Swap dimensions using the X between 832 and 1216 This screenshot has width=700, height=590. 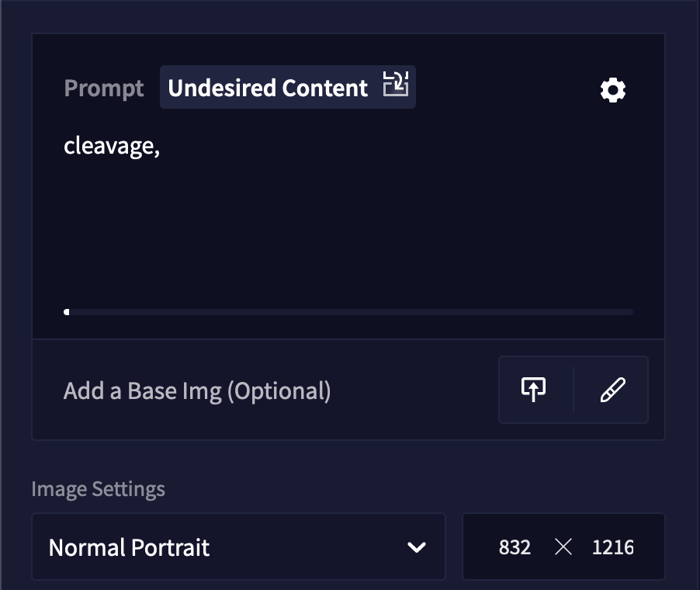563,547
